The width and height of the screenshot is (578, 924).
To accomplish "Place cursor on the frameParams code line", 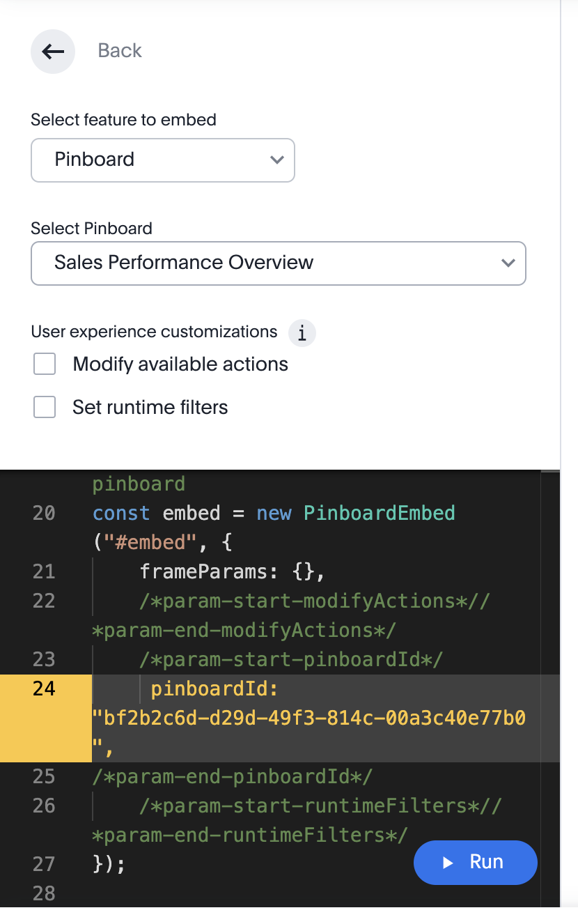I will pos(233,572).
